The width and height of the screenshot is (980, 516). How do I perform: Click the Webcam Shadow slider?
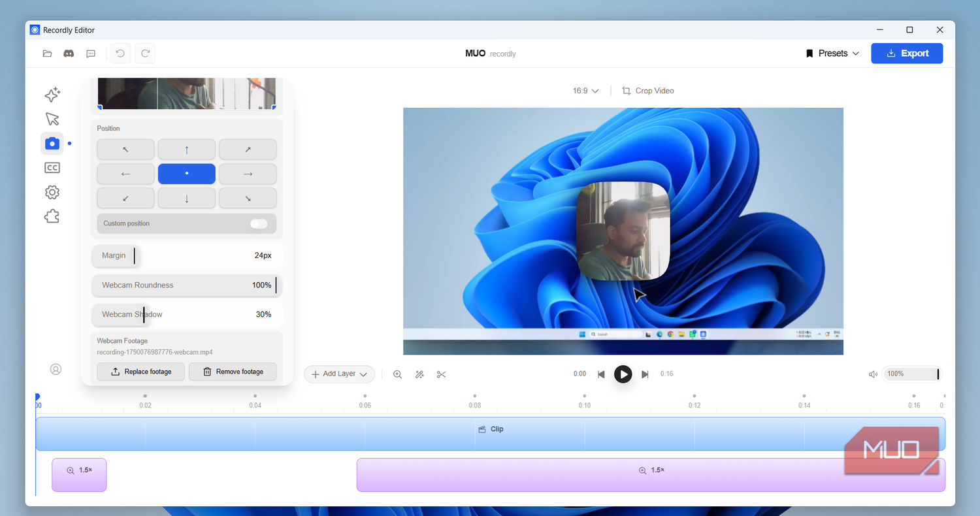point(187,314)
